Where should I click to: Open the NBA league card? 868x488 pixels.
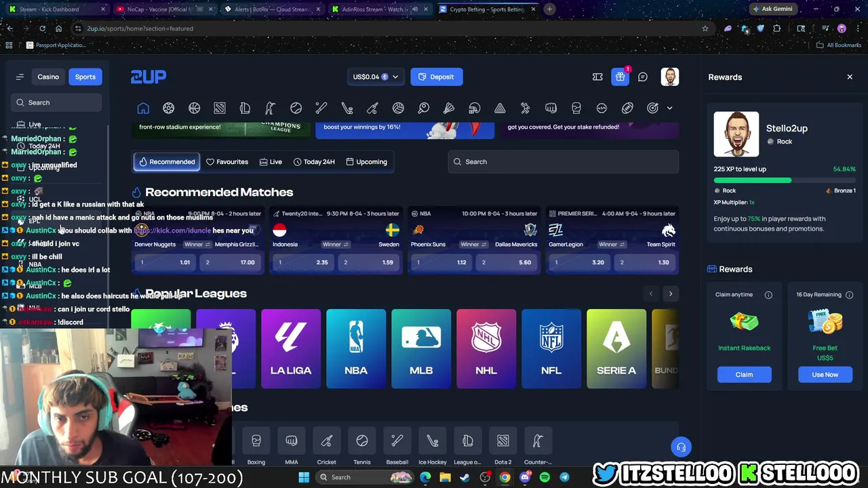click(x=356, y=349)
